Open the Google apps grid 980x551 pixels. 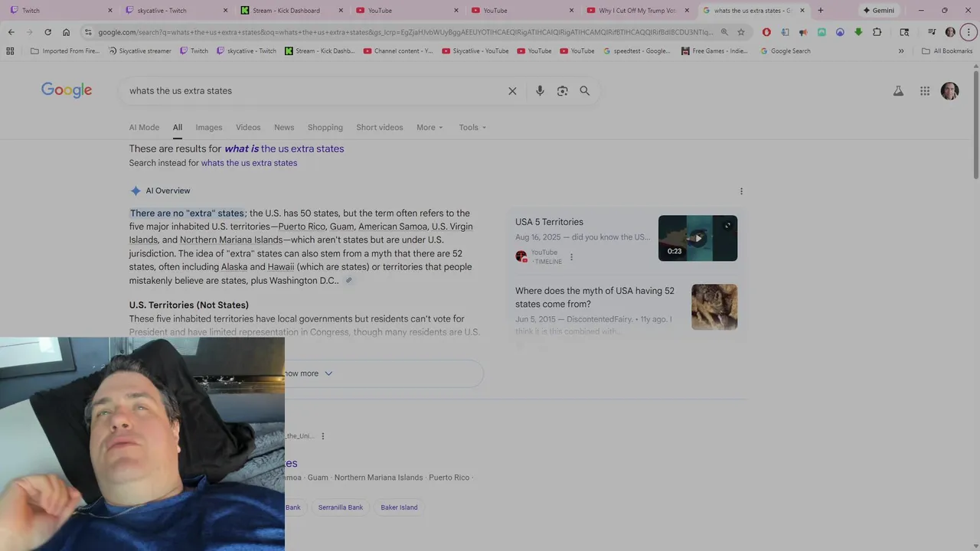(925, 91)
